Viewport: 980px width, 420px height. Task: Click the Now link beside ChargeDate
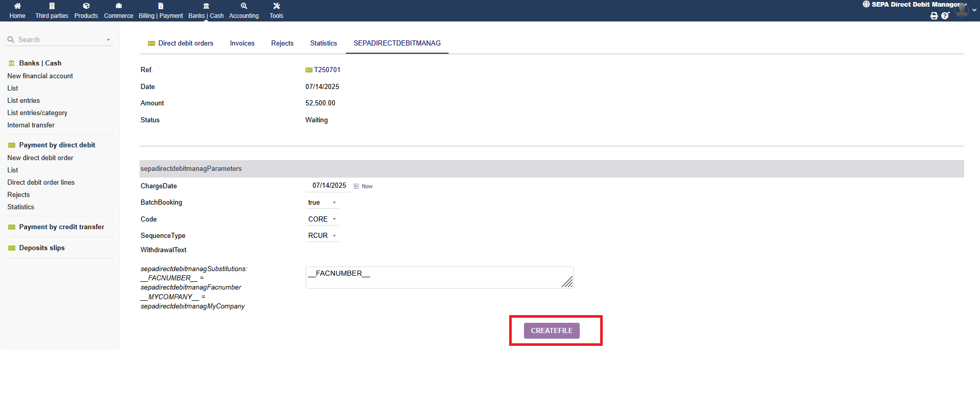(367, 186)
